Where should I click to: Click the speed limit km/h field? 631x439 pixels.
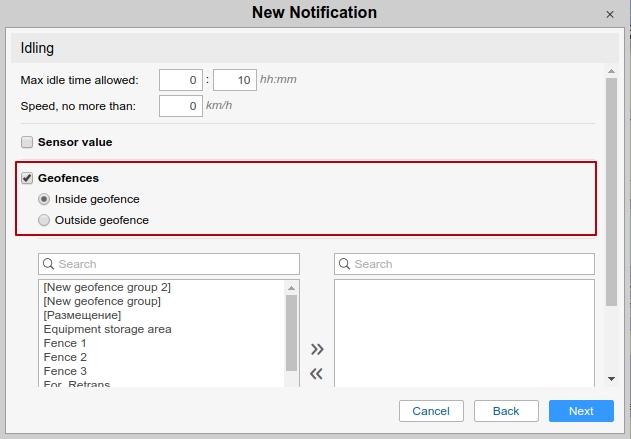(181, 106)
